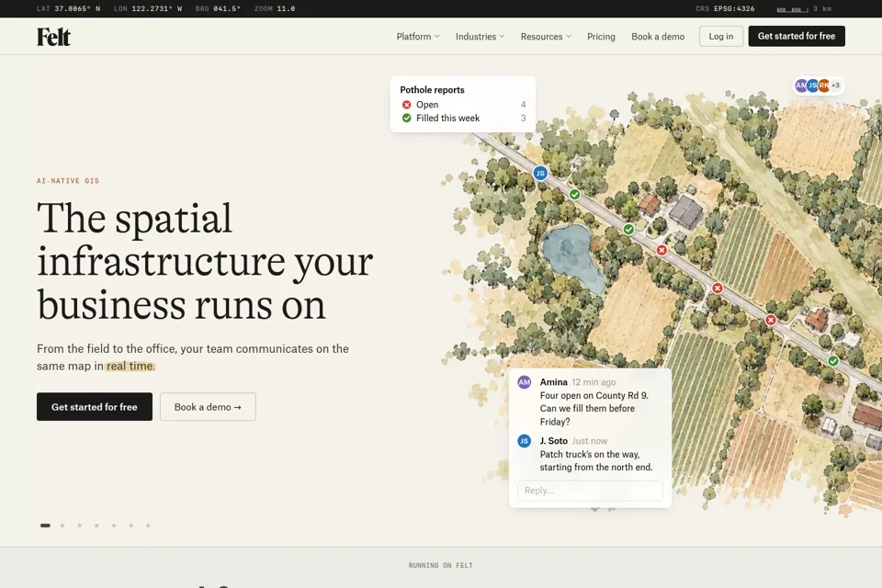Click the Felt logo
Screen dimensions: 882x588
tap(53, 37)
